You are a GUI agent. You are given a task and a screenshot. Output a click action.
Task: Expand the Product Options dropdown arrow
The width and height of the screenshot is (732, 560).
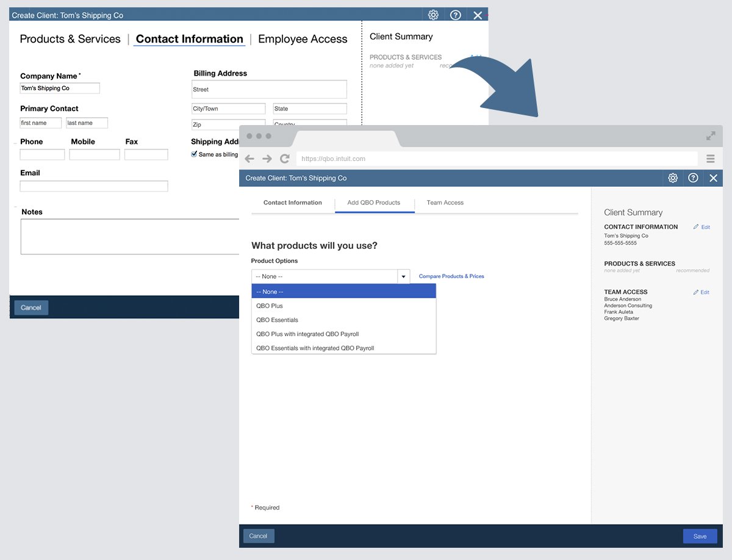coord(403,277)
